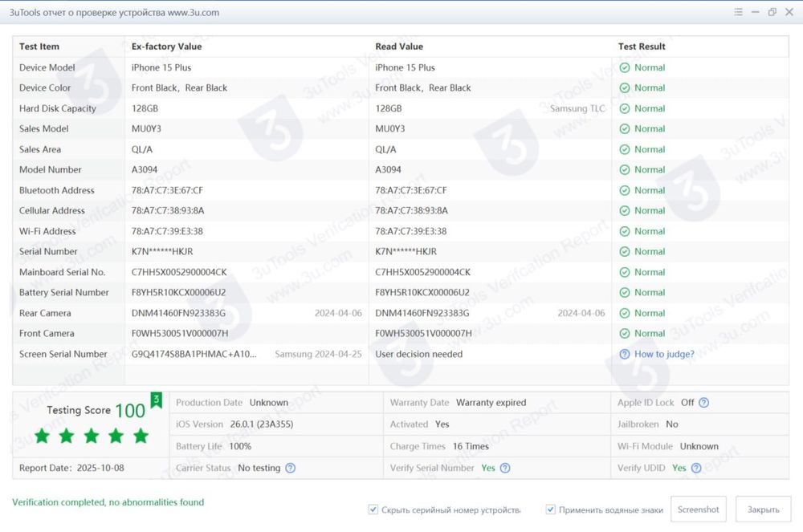803x532 pixels.
Task: Click the ex-factory G9Q4174S8BA1PHMAC+A10... value
Action: [x=194, y=354]
